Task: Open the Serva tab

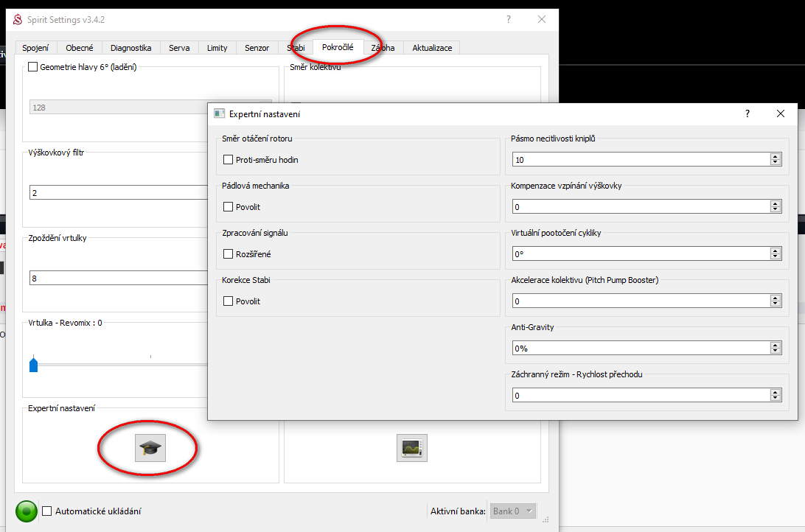Action: [179, 48]
